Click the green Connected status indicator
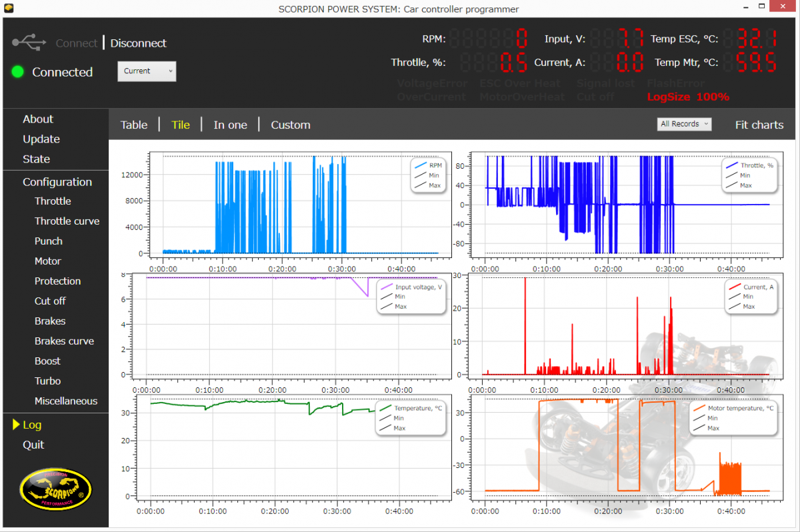This screenshot has height=532, width=800. click(x=17, y=72)
